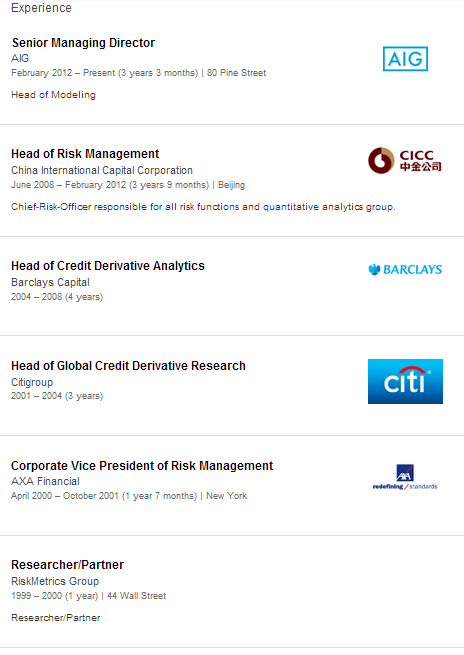Click the Barclays logo
The height and width of the screenshot is (655, 464).
pyautogui.click(x=405, y=269)
